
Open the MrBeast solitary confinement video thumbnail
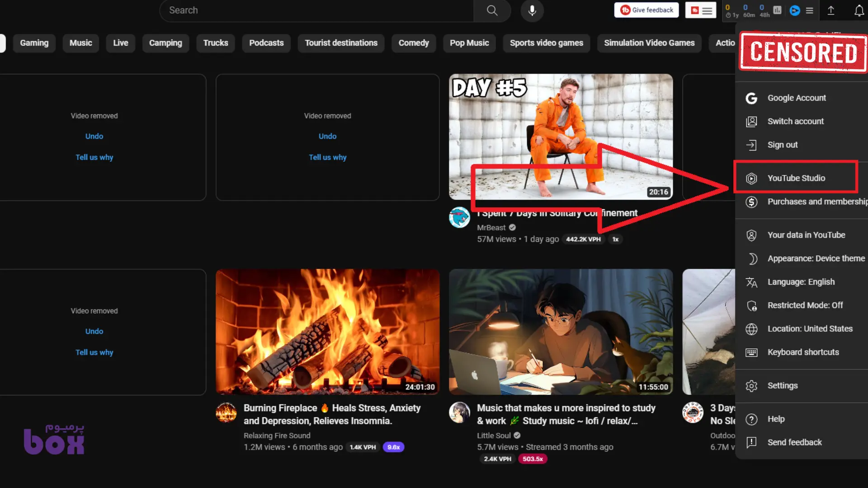(561, 137)
